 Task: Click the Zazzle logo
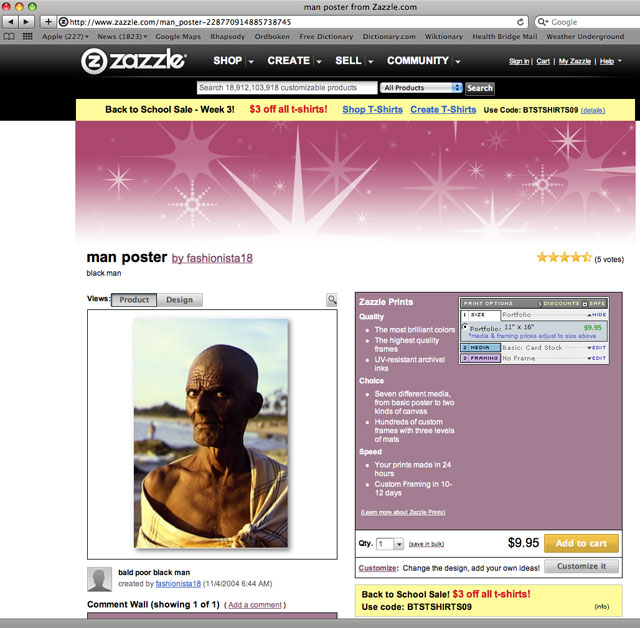click(133, 61)
